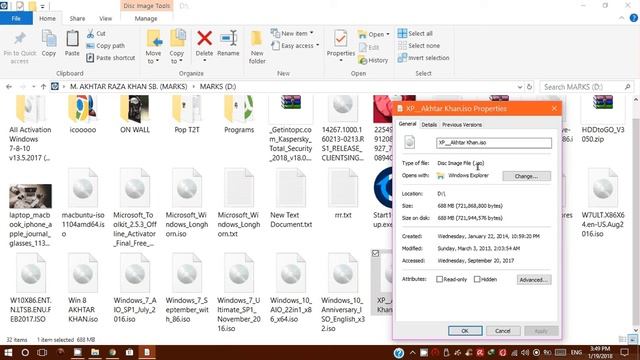This screenshot has width=640, height=360.
Task: Confirm the Properties dialog with OK
Action: [x=465, y=331]
